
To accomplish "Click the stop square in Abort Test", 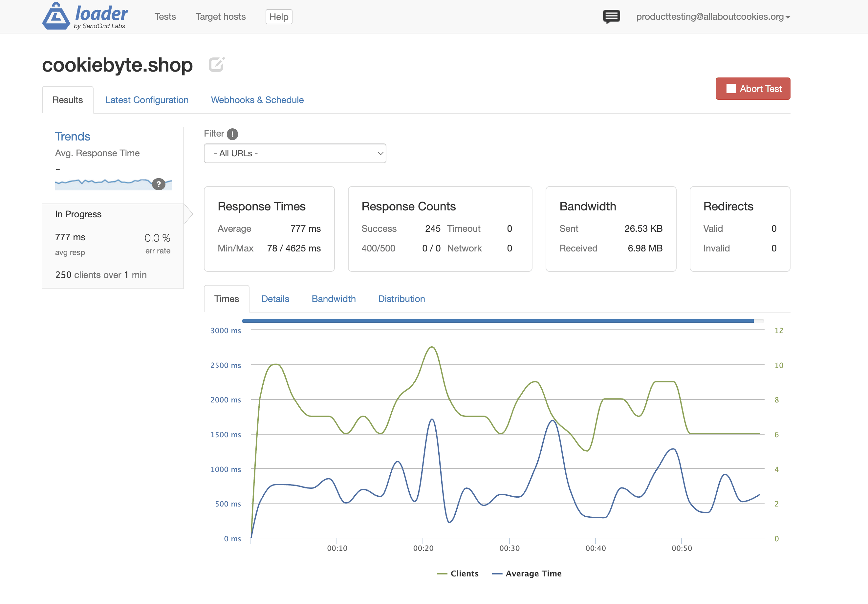I will pyautogui.click(x=731, y=89).
